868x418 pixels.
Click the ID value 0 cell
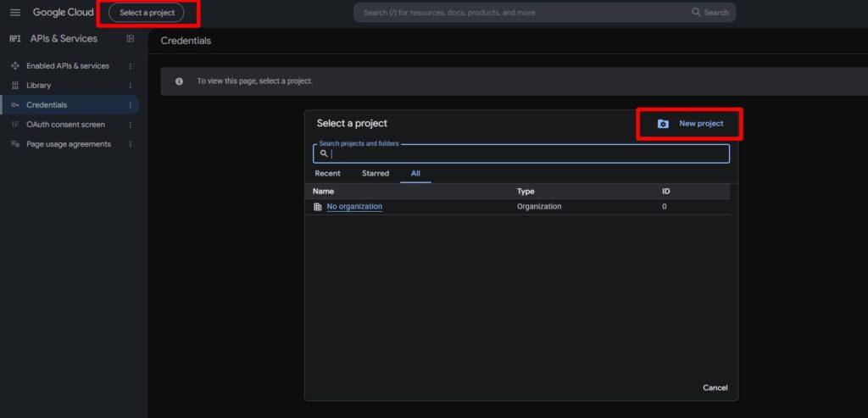coord(665,207)
